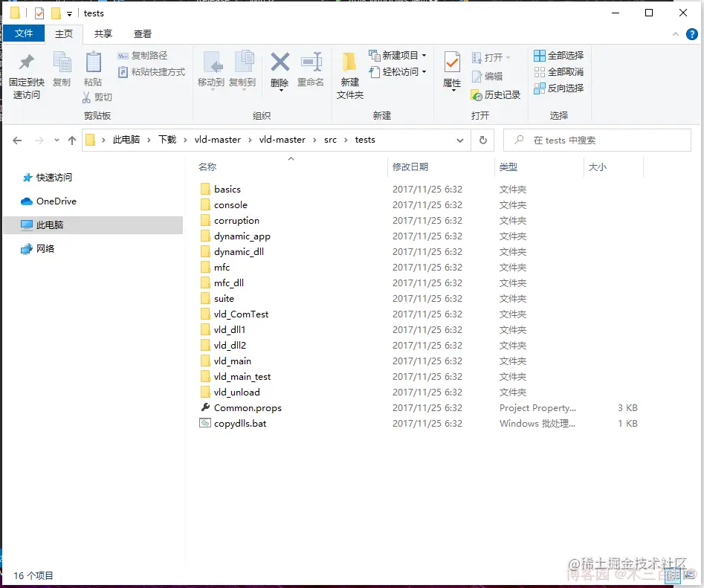Switch to details view icon in status bar
The image size is (704, 588).
[673, 575]
